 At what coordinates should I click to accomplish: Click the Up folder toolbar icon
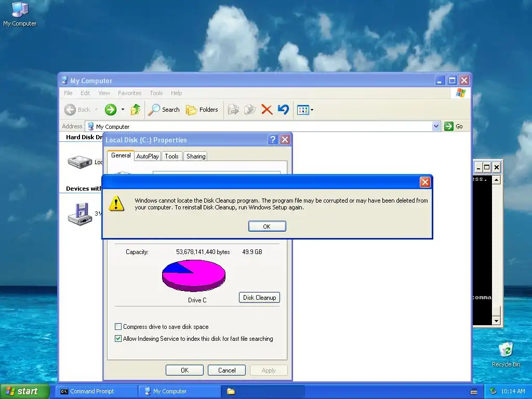click(x=136, y=110)
